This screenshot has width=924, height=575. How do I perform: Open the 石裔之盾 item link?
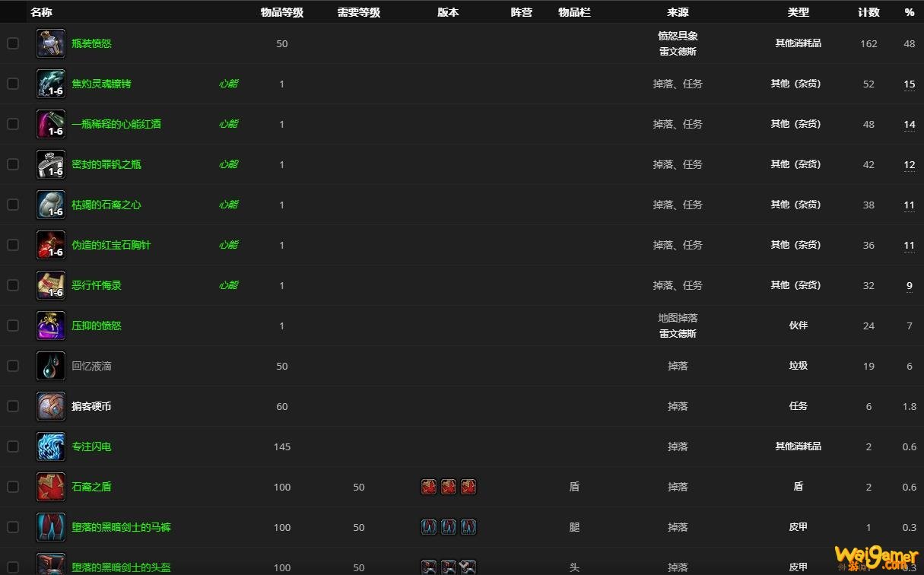pos(91,487)
